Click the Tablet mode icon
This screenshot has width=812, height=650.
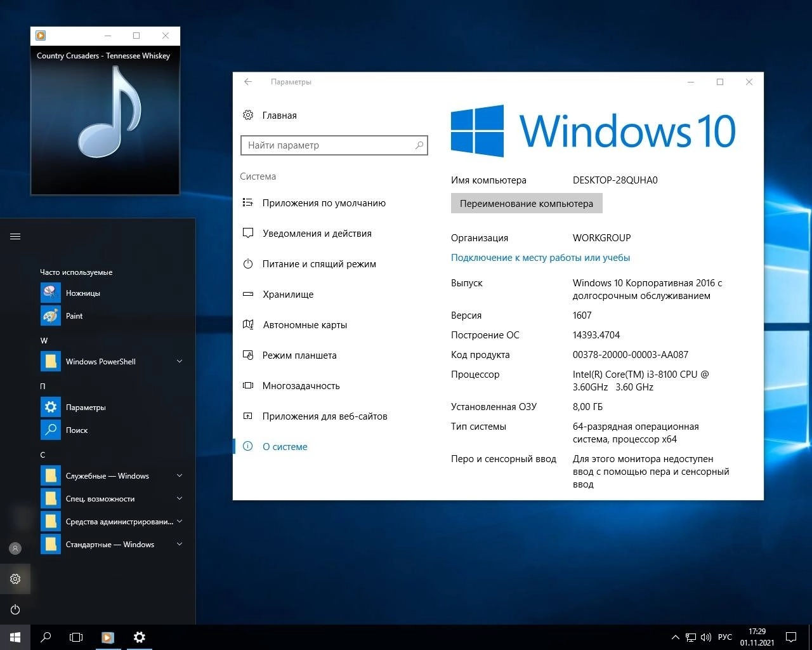tap(248, 355)
